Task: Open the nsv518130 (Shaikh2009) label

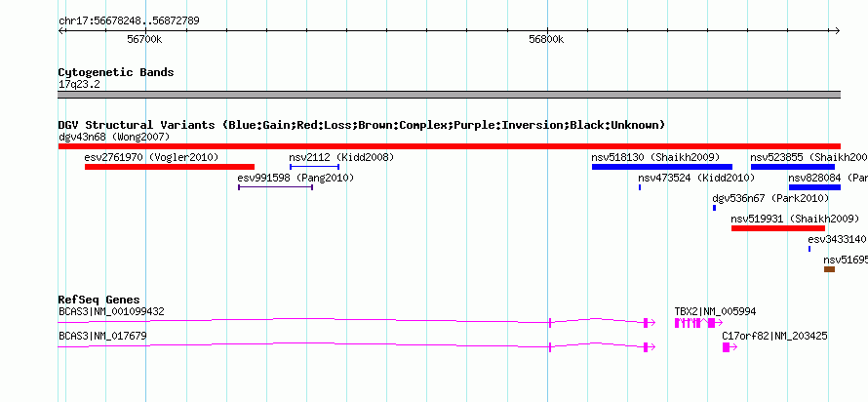Action: pyautogui.click(x=655, y=157)
